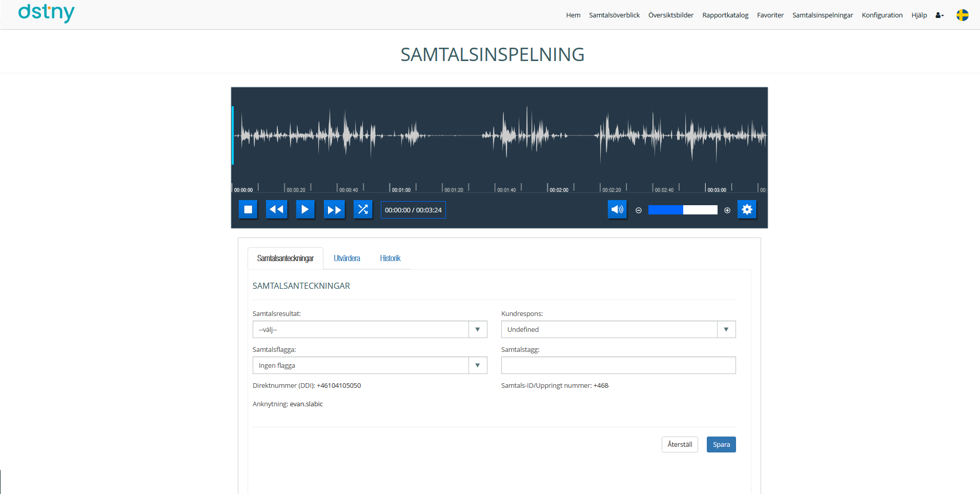This screenshot has height=494, width=980.
Task: Open Översiktsbilder menu item
Action: point(670,15)
